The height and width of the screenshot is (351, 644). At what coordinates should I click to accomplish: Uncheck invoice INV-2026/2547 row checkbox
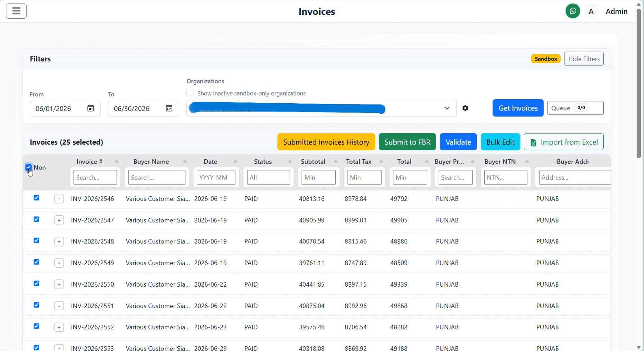point(36,219)
